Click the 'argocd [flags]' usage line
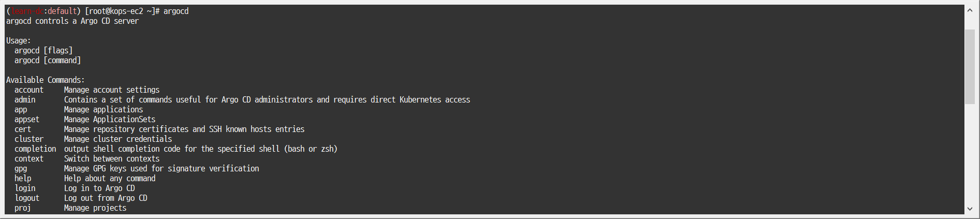This screenshot has width=980, height=219. pyautogui.click(x=43, y=51)
